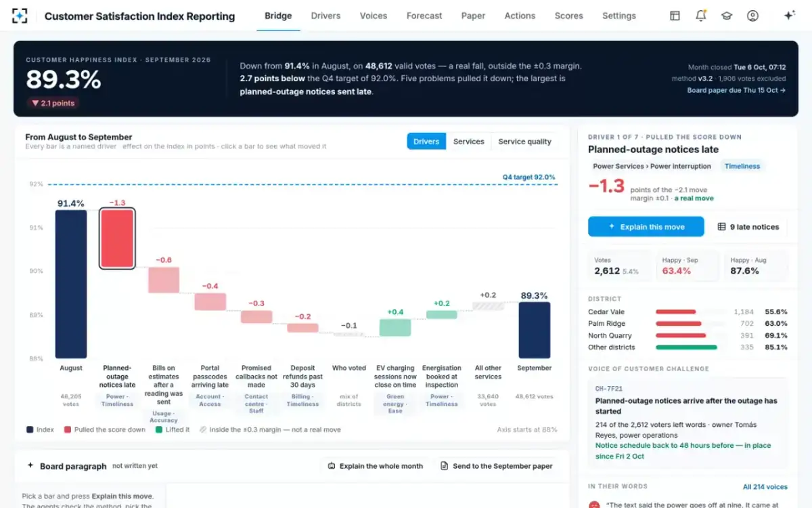
Task: Select the Drivers view toggle
Action: click(x=426, y=142)
